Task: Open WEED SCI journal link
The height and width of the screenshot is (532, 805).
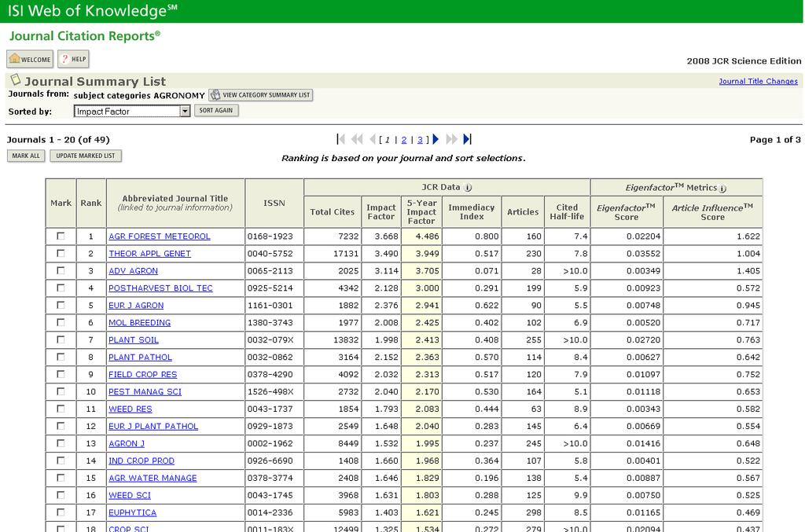Action: pyautogui.click(x=130, y=496)
